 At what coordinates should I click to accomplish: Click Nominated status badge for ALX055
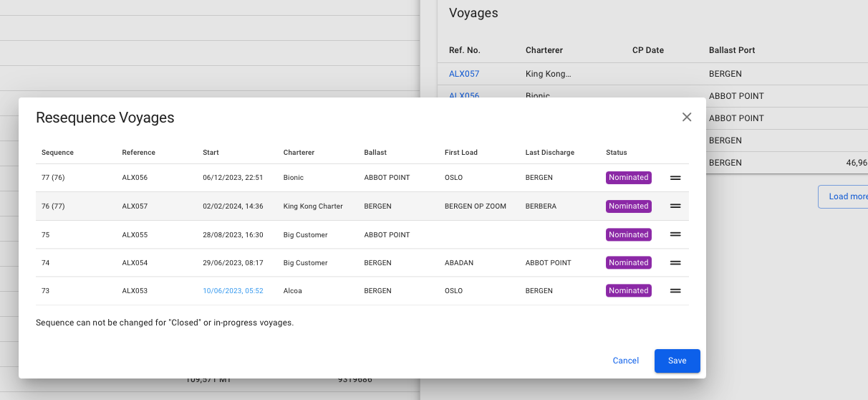(628, 234)
